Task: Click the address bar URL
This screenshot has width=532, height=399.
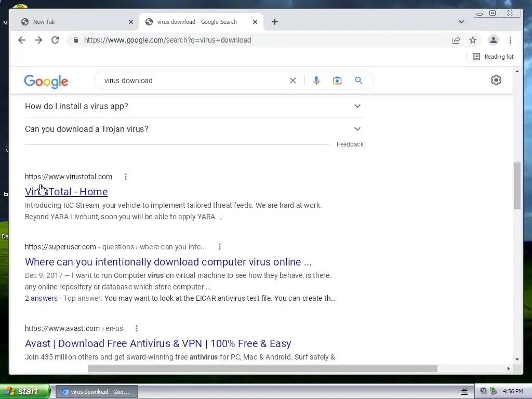Action: click(168, 40)
